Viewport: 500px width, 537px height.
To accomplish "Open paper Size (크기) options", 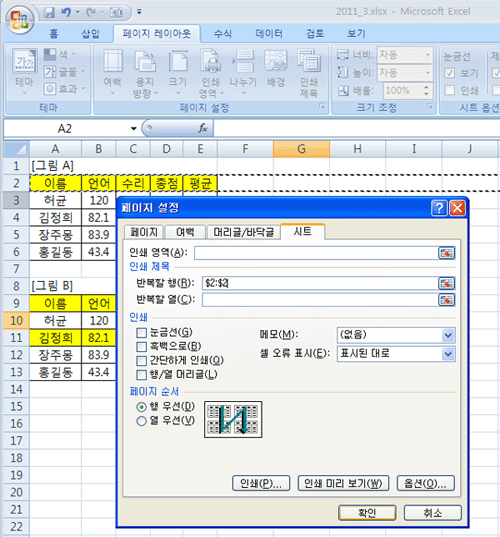I will click(x=178, y=73).
